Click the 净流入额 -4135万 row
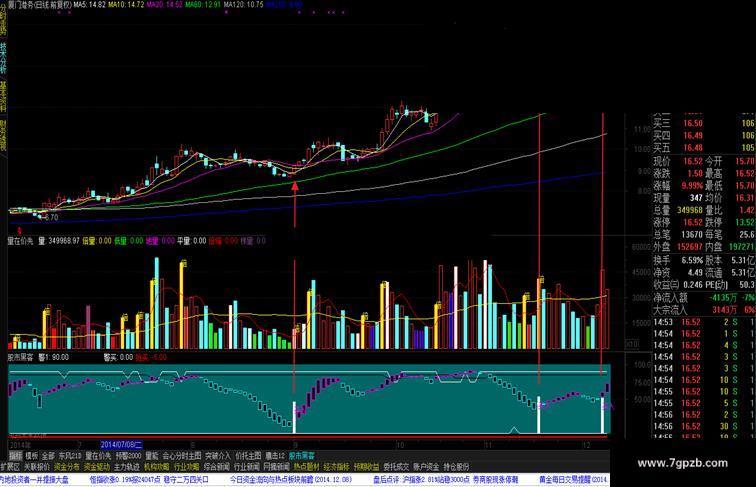 [x=704, y=298]
